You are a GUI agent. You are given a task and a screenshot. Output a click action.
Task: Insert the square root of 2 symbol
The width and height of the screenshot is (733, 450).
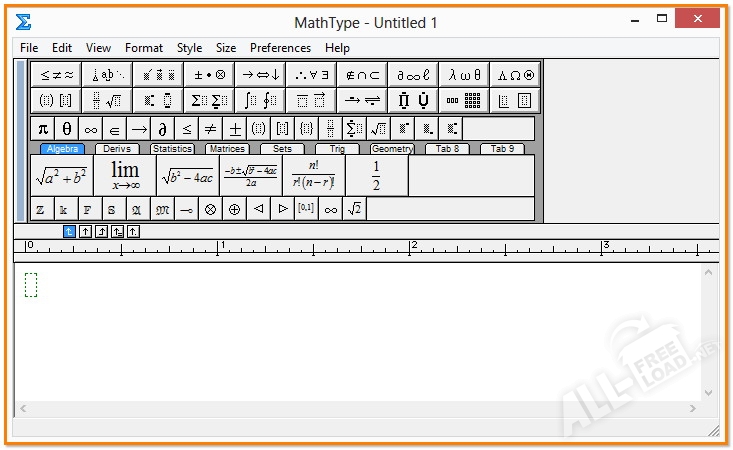point(355,209)
